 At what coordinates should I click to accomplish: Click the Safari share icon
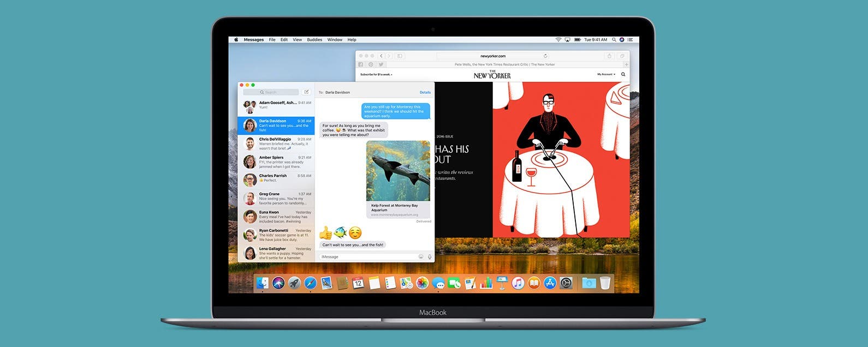tap(610, 56)
